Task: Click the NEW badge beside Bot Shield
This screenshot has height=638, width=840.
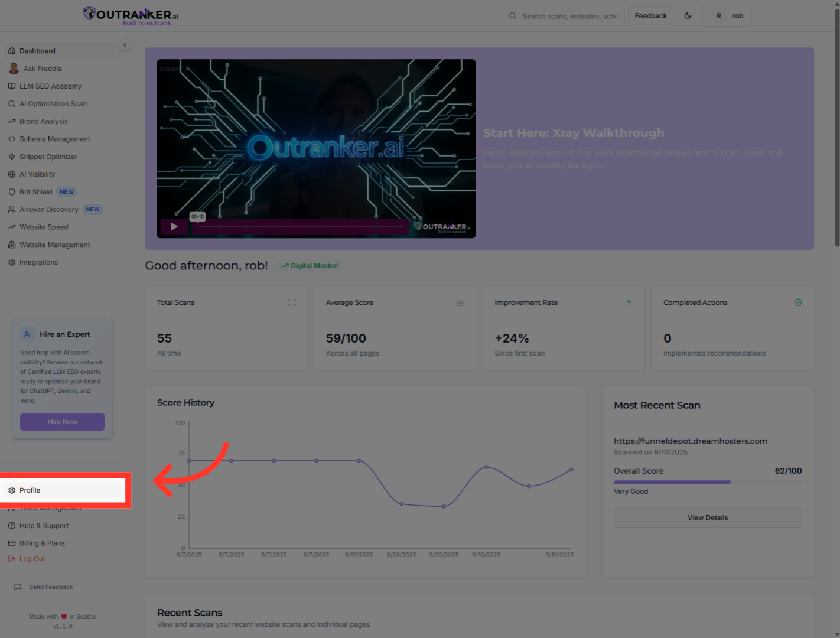Action: click(x=67, y=192)
